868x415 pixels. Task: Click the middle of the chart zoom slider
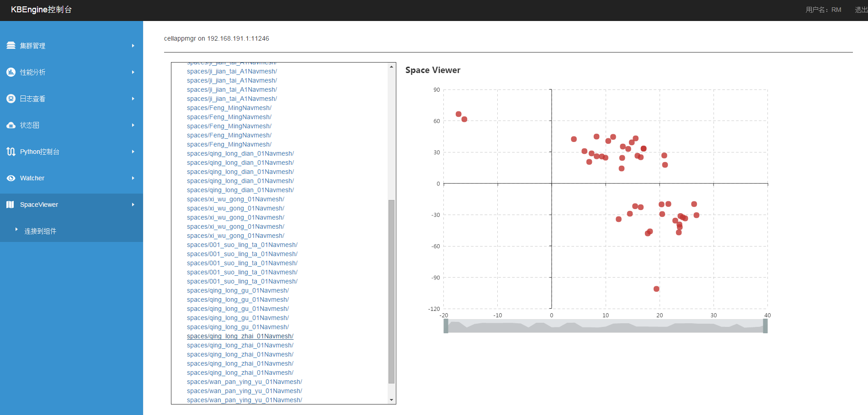[x=606, y=326]
